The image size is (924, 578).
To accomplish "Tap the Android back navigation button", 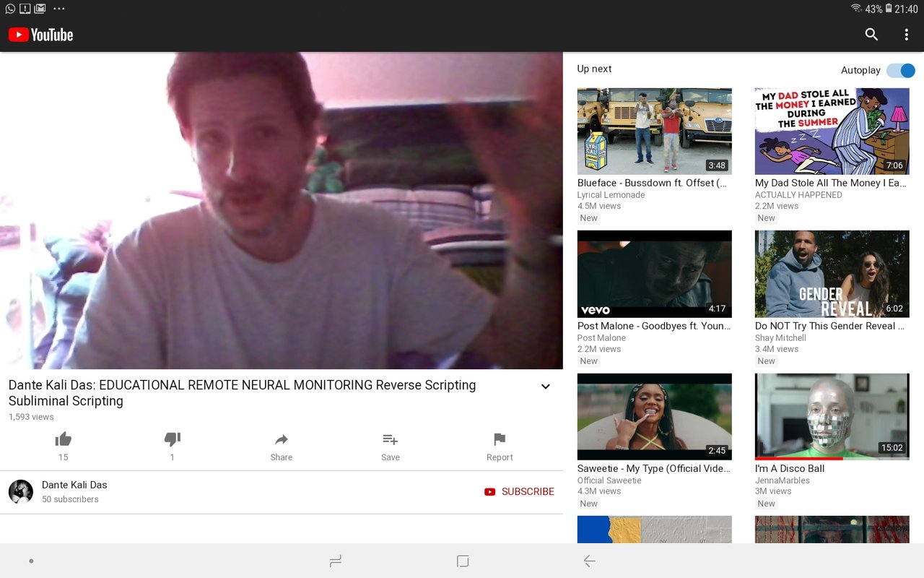I will pyautogui.click(x=589, y=561).
